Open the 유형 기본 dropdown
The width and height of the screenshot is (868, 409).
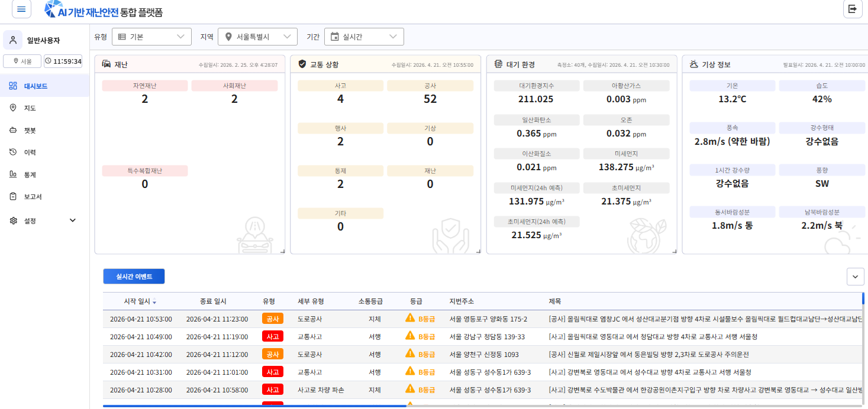coord(151,37)
